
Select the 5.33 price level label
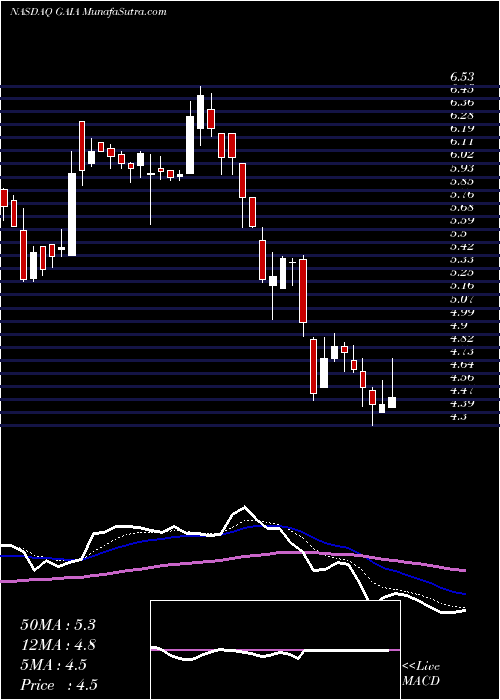pyautogui.click(x=462, y=259)
